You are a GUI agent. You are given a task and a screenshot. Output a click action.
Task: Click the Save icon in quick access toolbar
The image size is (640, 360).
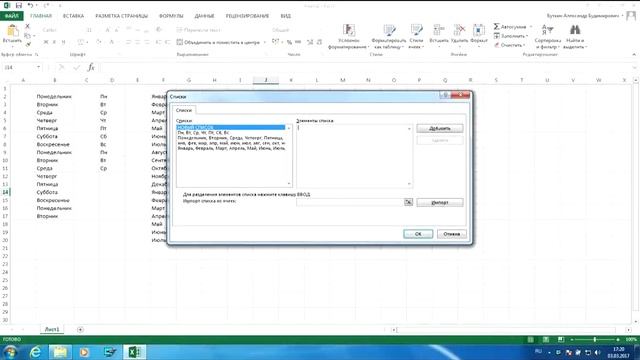(x=19, y=5)
